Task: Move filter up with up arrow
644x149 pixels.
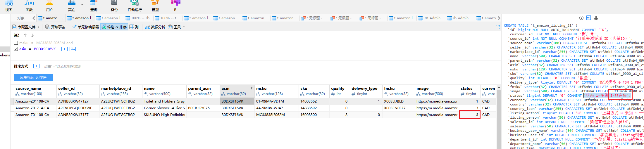Action: click(x=25, y=35)
